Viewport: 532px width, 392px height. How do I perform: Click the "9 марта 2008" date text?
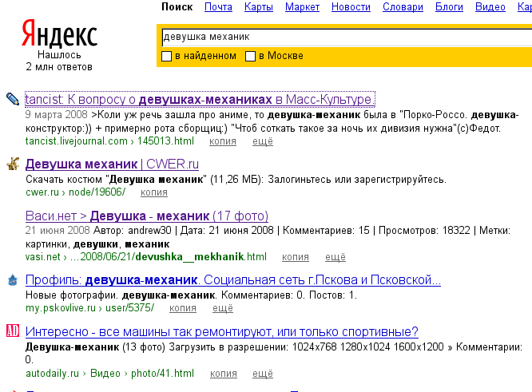[57, 115]
